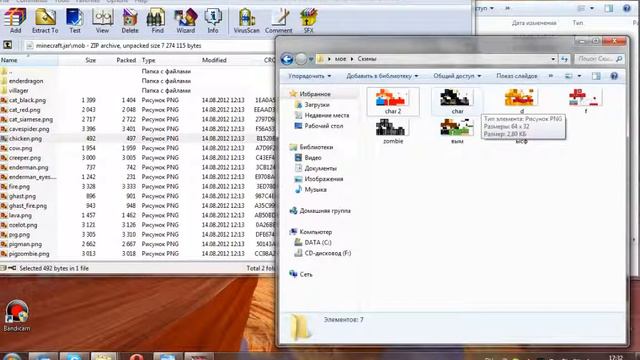This screenshot has width=640, height=360.
Task: Open the Изображения library
Action: click(324, 179)
